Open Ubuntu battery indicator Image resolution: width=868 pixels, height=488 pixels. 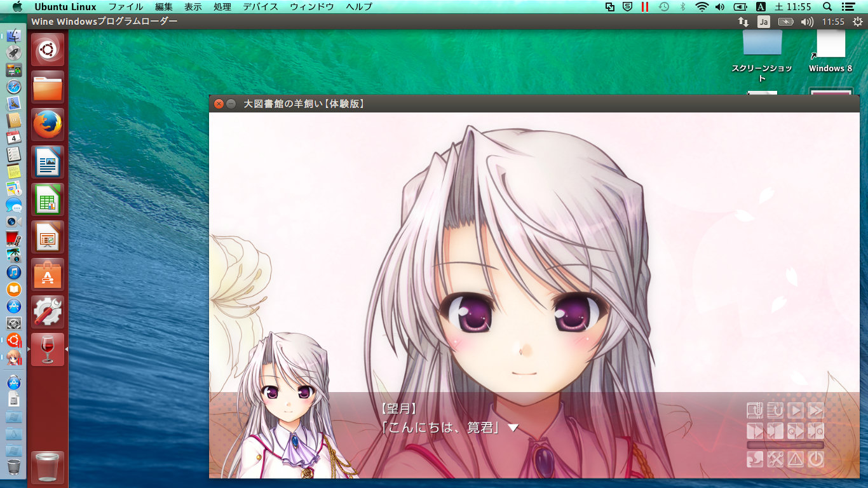point(786,22)
